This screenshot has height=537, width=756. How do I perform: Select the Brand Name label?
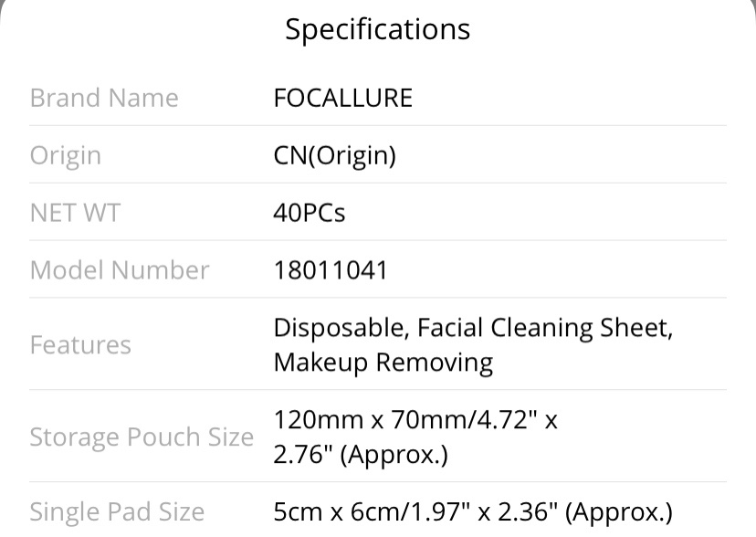coord(104,98)
